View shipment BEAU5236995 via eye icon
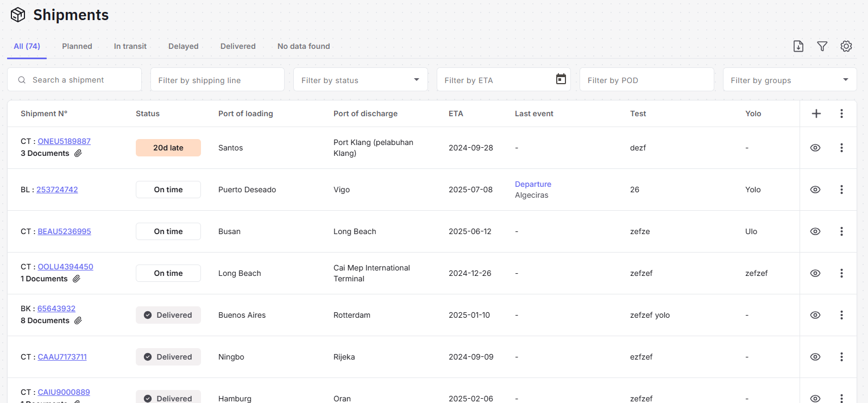 815,231
